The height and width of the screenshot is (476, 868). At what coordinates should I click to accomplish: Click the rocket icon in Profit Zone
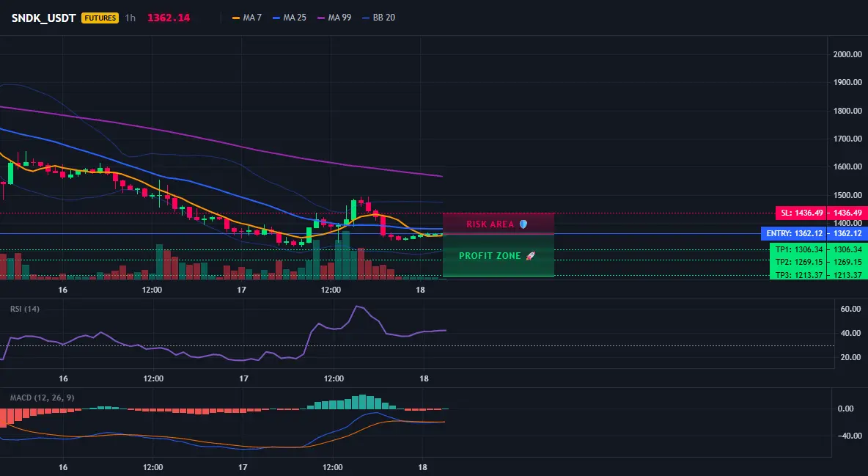coord(530,256)
